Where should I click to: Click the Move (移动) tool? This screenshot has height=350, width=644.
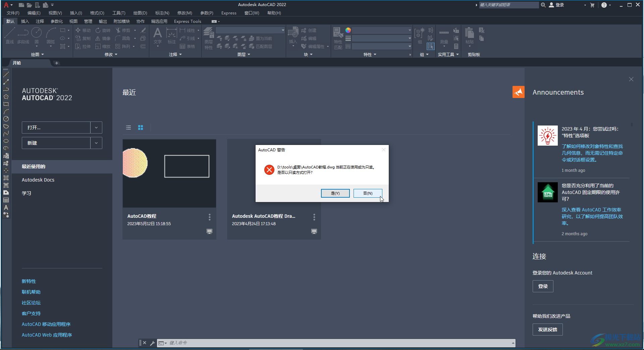coord(83,30)
